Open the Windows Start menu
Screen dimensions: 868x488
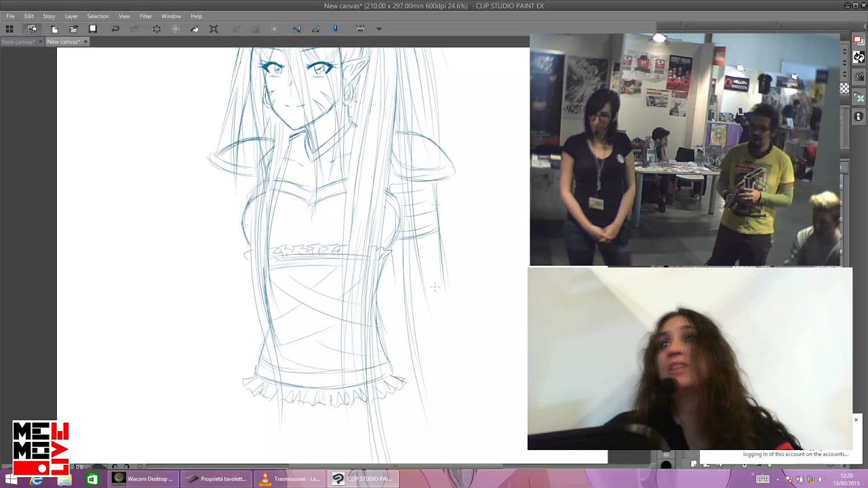click(x=10, y=480)
